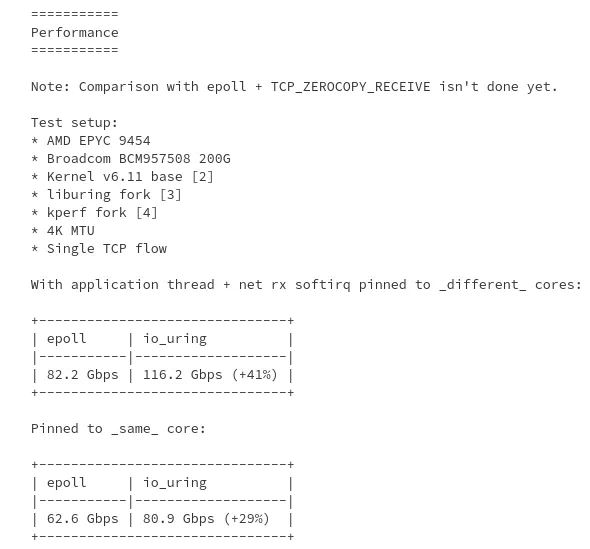590x549 pixels.
Task: Click the Test setup label
Action: coord(74,123)
